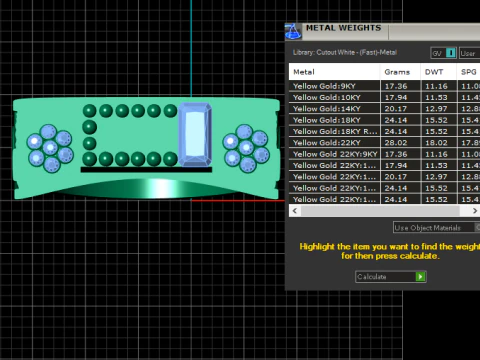Switch to the User library toggle
The width and height of the screenshot is (480, 360).
[x=469, y=53]
